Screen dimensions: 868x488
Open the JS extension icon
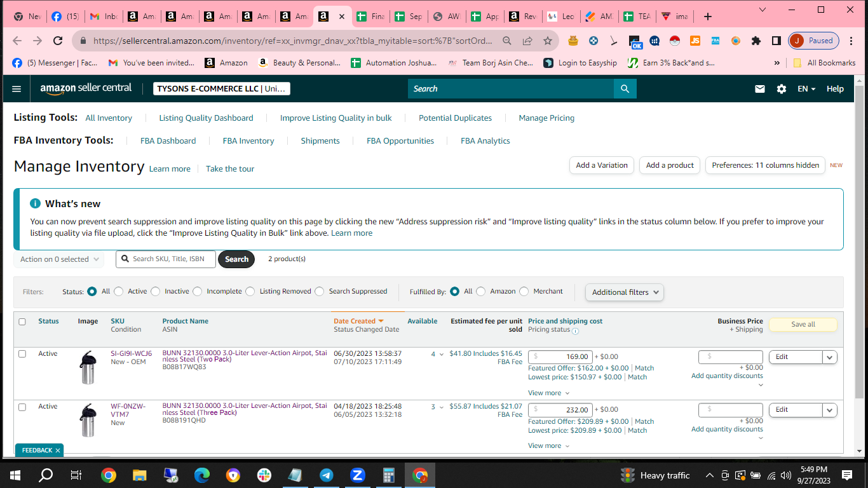pos(695,41)
